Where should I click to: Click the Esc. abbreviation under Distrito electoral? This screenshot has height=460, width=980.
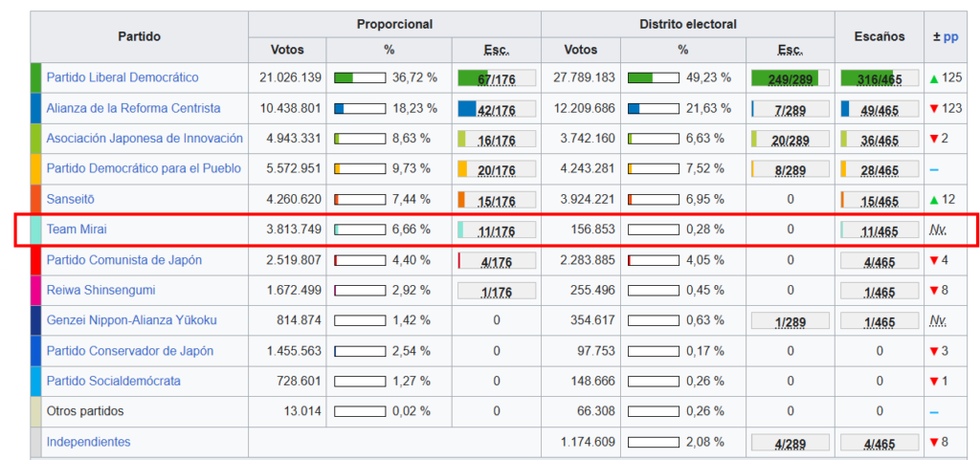[790, 50]
